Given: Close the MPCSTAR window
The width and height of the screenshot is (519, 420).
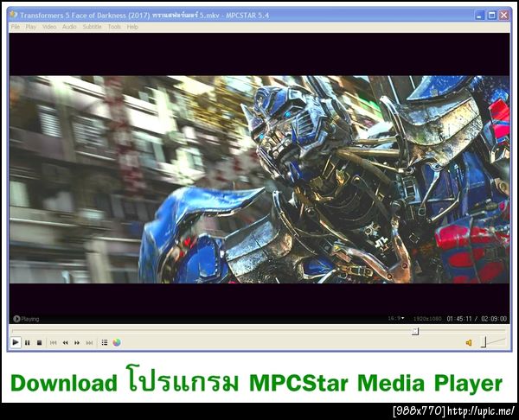Looking at the screenshot, I should (504, 15).
